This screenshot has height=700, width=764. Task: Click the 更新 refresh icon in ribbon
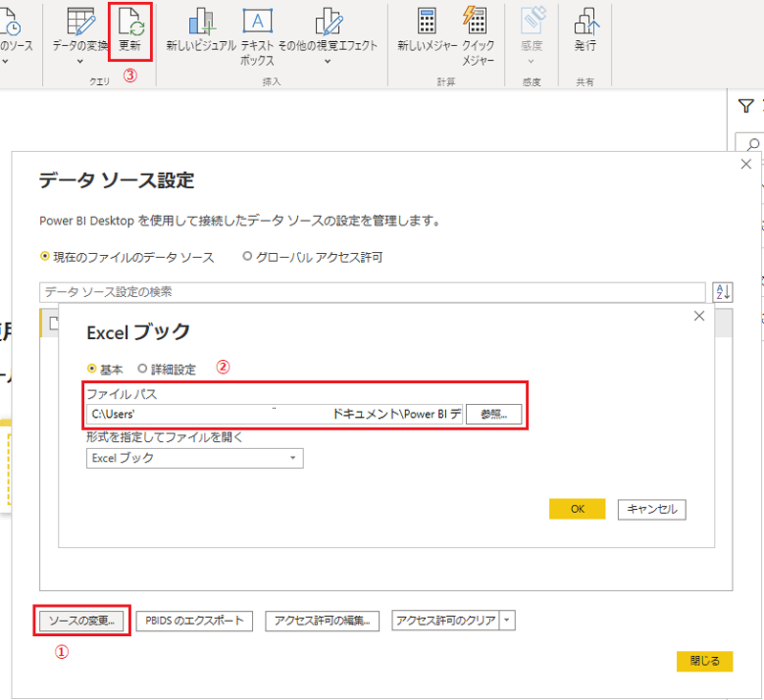pyautogui.click(x=131, y=22)
